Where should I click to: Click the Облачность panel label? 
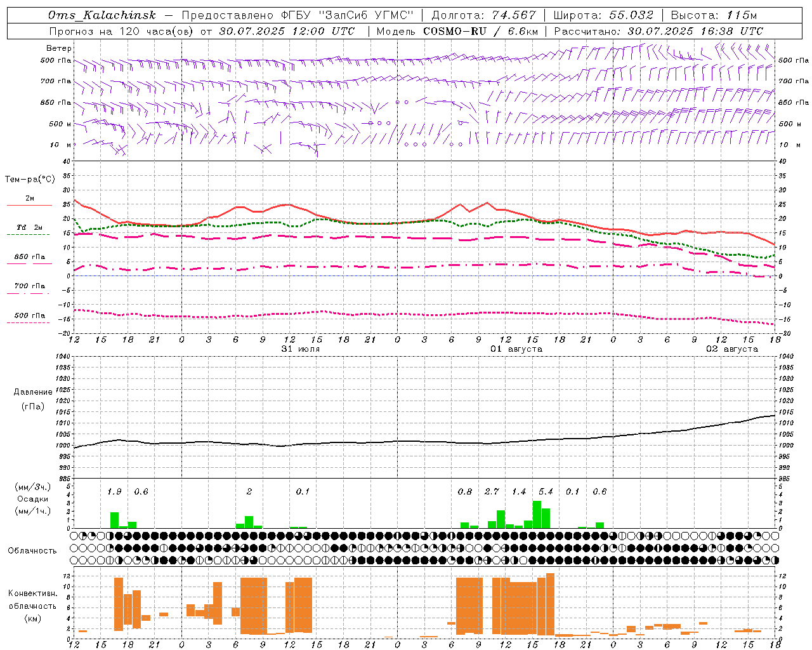point(32,551)
